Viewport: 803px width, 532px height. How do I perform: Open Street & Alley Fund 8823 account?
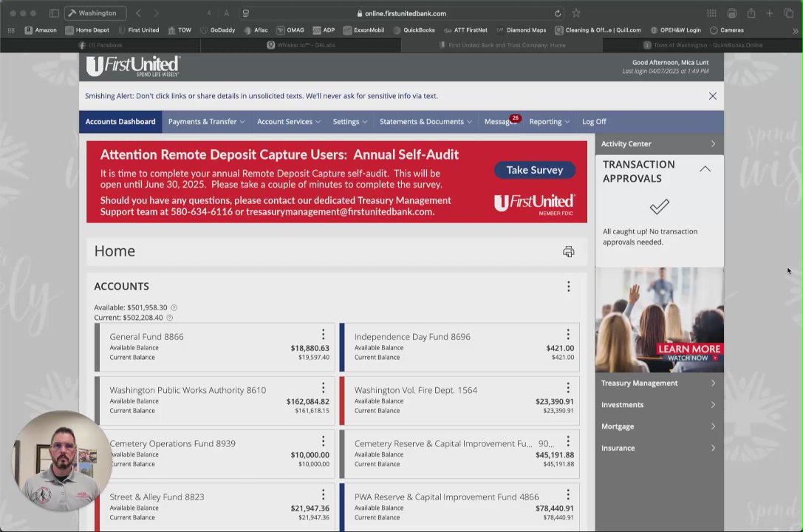(157, 497)
